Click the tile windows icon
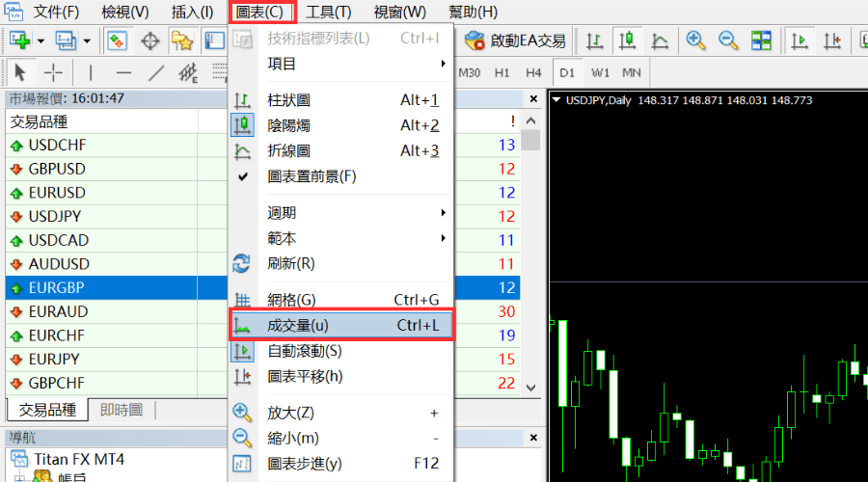 pyautogui.click(x=762, y=40)
